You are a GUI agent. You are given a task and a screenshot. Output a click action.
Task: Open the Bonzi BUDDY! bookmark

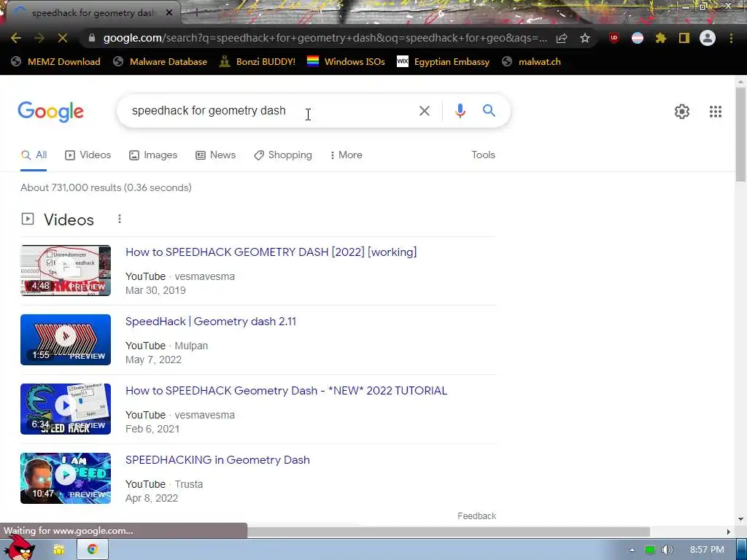coord(258,62)
